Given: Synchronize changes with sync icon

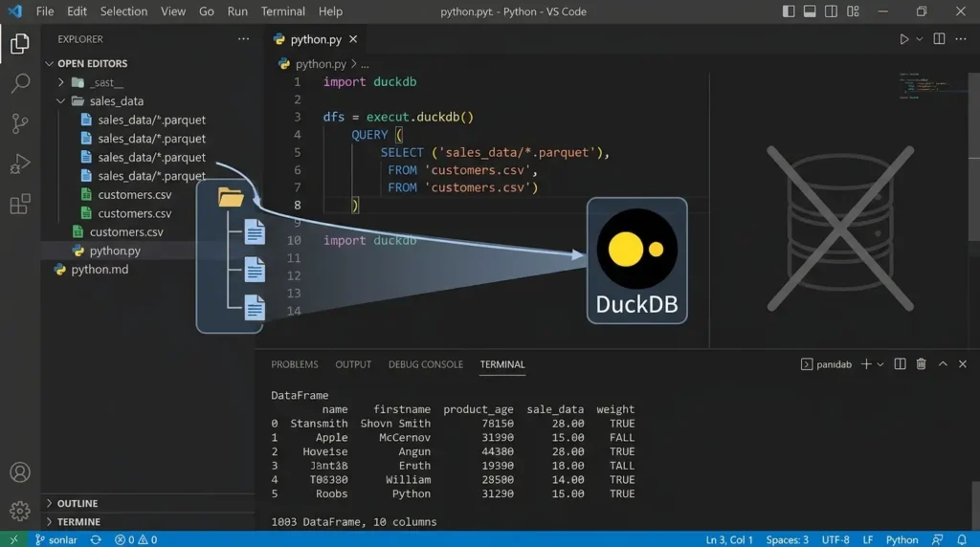Looking at the screenshot, I should pos(96,539).
